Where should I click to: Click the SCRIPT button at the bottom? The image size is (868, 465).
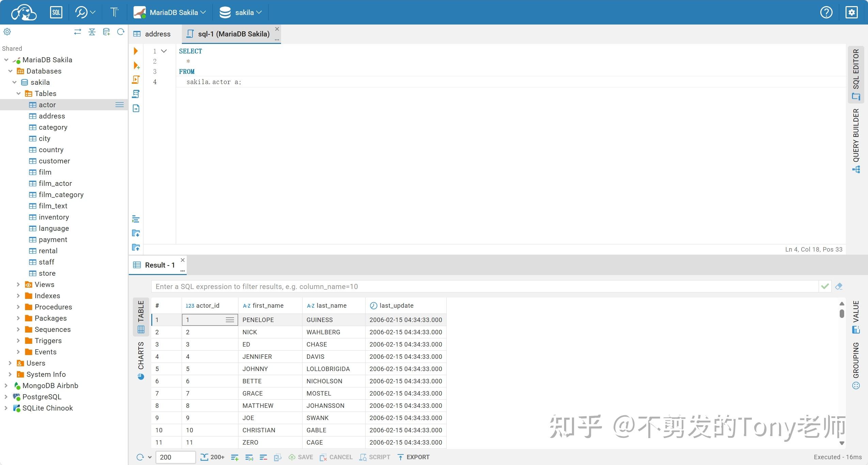(374, 457)
